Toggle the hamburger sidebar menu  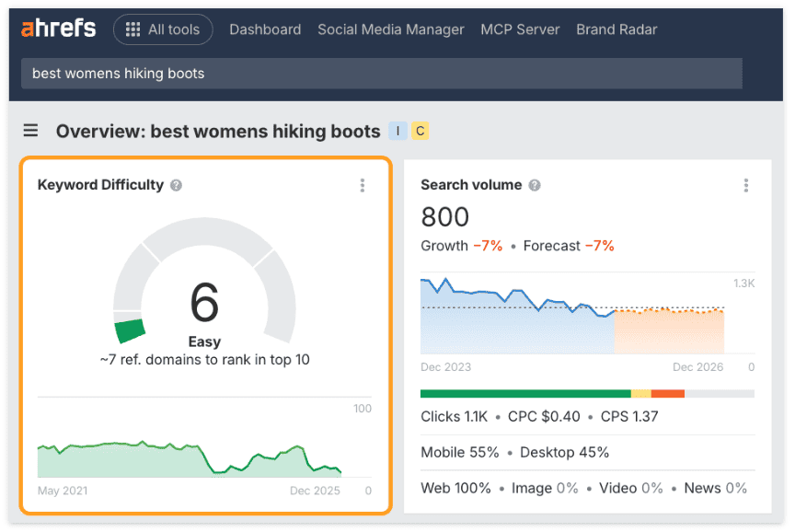[30, 131]
